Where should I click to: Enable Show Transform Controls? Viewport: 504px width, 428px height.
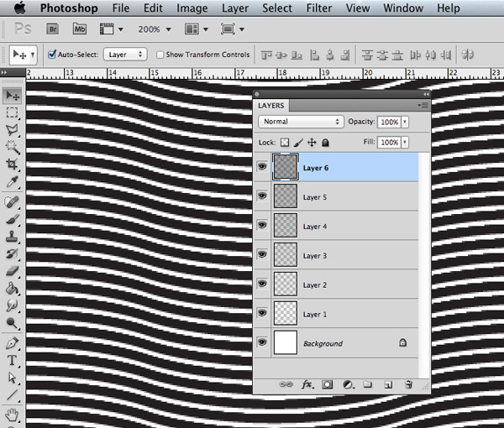[x=161, y=55]
